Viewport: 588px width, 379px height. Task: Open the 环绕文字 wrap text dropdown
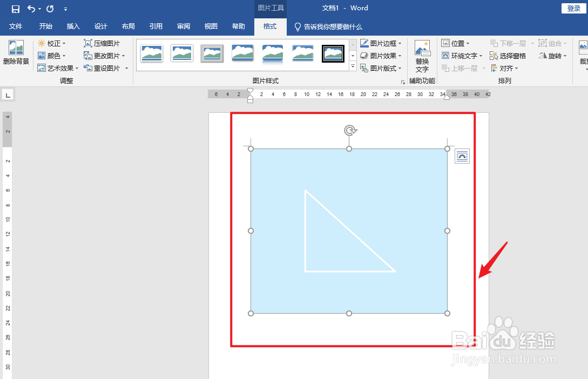click(x=462, y=56)
